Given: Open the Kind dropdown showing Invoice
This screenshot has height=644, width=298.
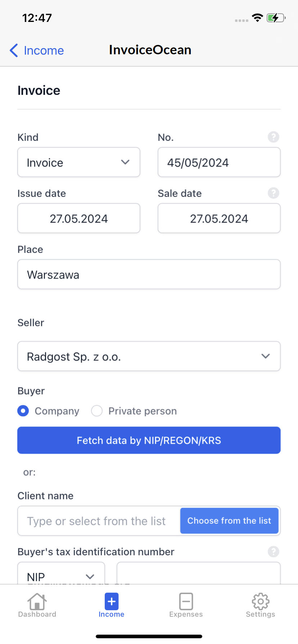Looking at the screenshot, I should pos(78,162).
